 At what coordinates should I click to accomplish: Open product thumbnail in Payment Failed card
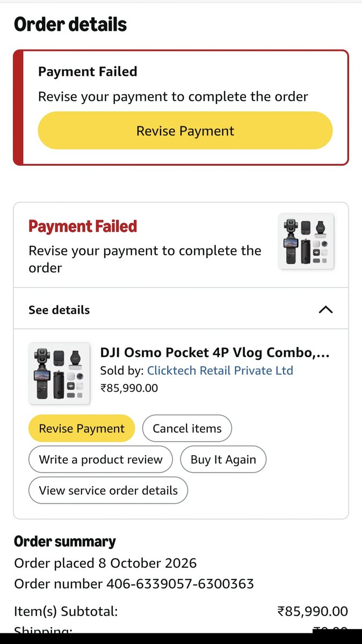306,241
